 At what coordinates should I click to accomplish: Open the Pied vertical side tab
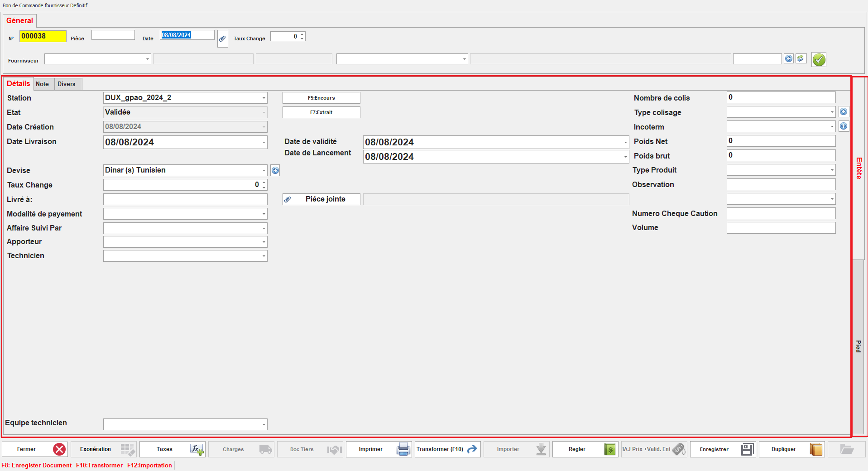click(858, 346)
